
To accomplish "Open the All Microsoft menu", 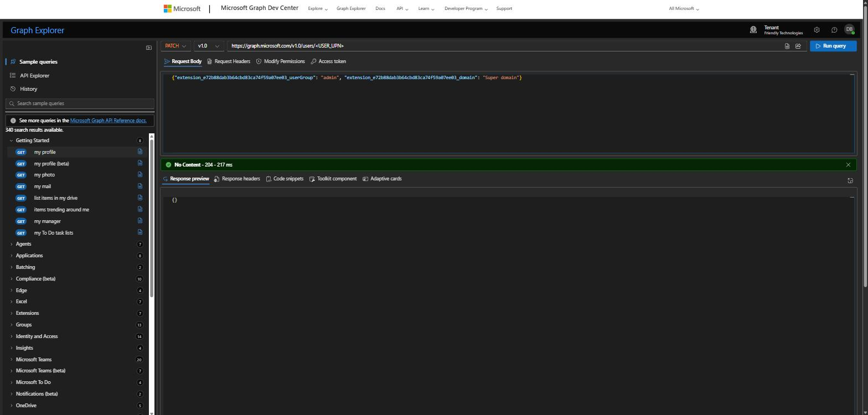I will [684, 9].
